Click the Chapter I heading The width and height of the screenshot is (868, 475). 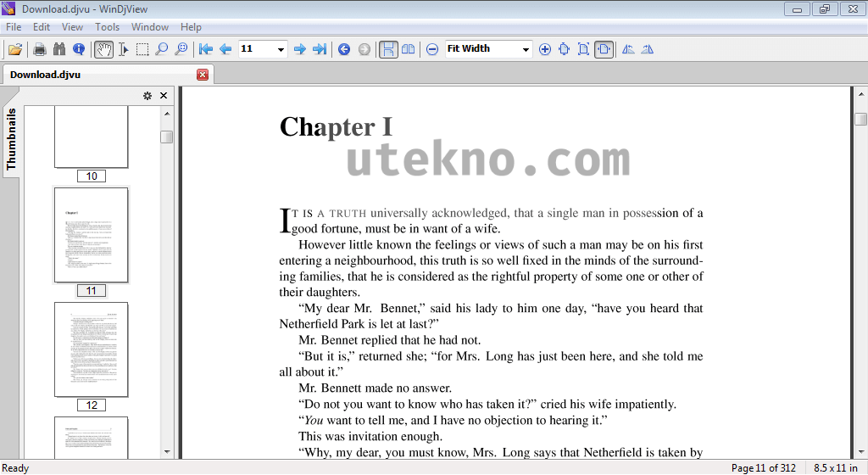coord(336,127)
